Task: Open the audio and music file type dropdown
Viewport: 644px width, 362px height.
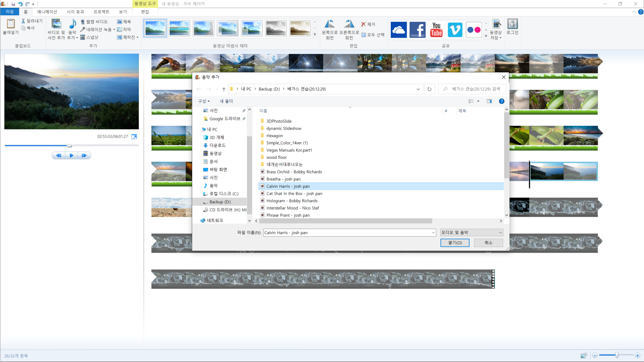Action: tap(471, 233)
